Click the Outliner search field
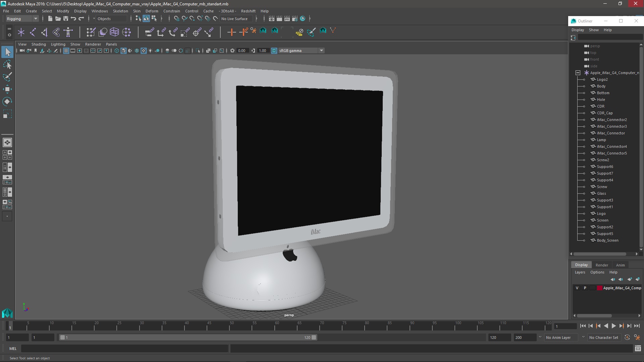The width and height of the screenshot is (644, 362). point(610,38)
